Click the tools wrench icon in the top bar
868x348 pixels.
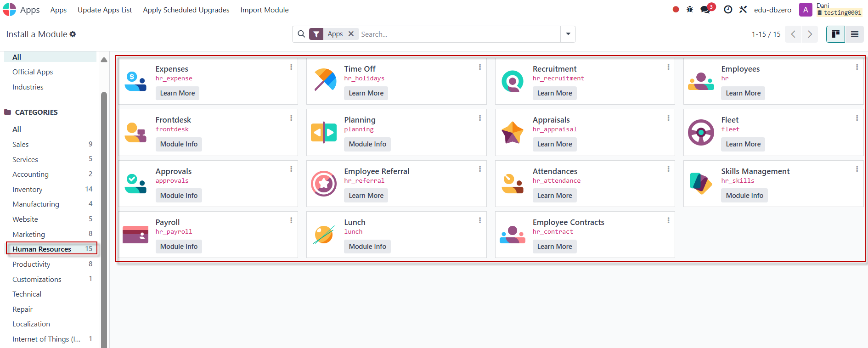pyautogui.click(x=743, y=9)
